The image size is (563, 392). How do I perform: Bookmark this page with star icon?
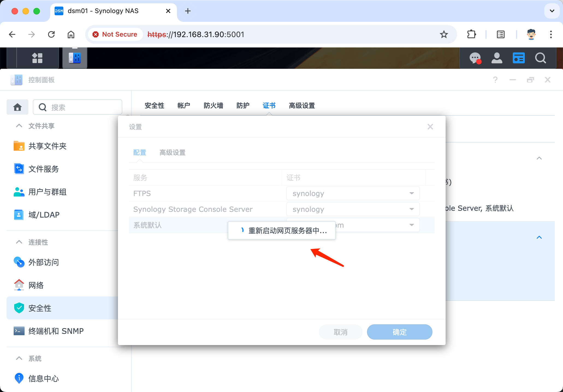coord(444,34)
